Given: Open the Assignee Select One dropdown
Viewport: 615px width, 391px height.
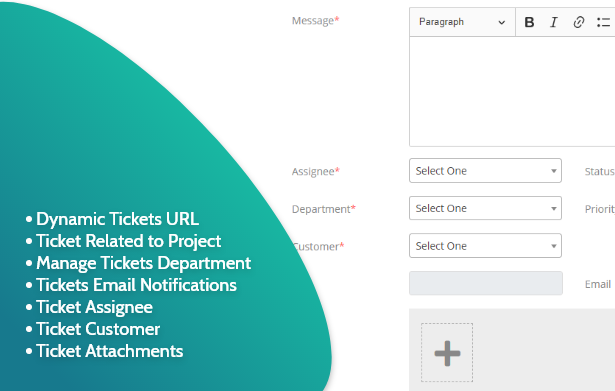Looking at the screenshot, I should 485,171.
